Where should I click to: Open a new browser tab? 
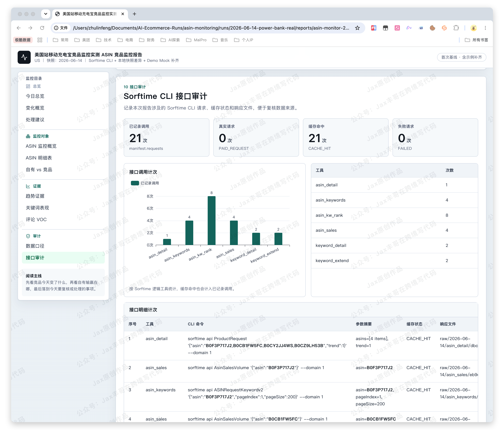click(134, 14)
